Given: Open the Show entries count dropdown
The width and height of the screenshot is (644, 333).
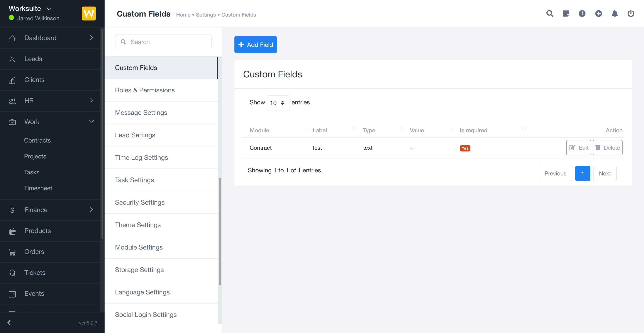Looking at the screenshot, I should point(278,103).
